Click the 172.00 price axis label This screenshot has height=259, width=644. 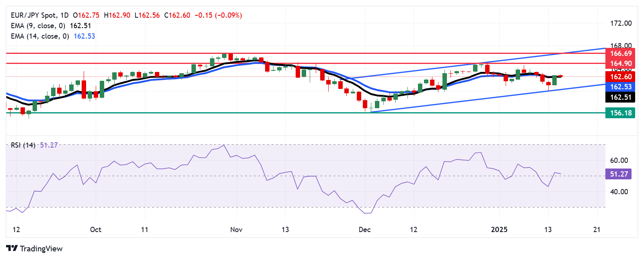pos(621,23)
